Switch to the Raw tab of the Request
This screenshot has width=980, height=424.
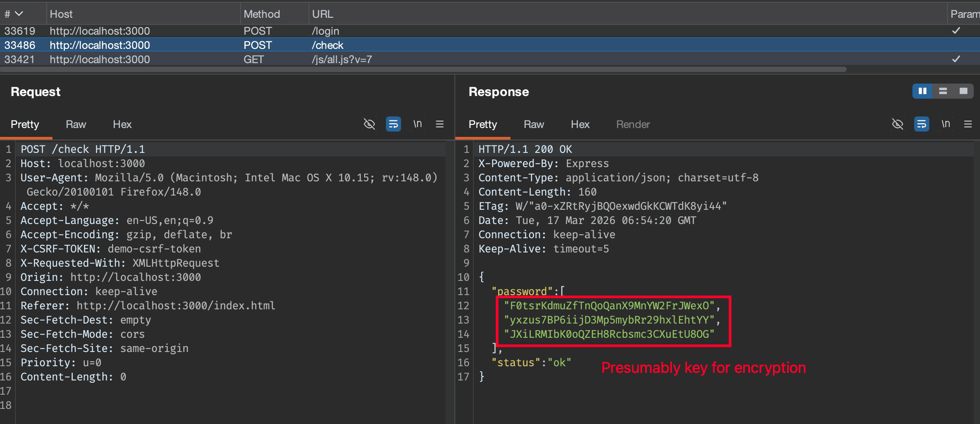tap(75, 124)
